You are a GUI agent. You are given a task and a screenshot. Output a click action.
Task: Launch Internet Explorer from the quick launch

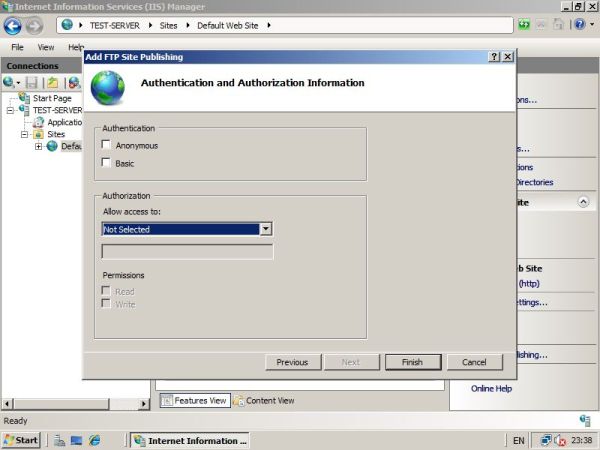(95, 440)
